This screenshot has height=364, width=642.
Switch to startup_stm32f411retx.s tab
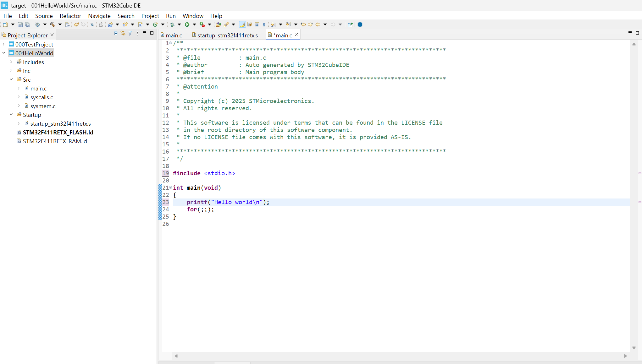pos(227,35)
